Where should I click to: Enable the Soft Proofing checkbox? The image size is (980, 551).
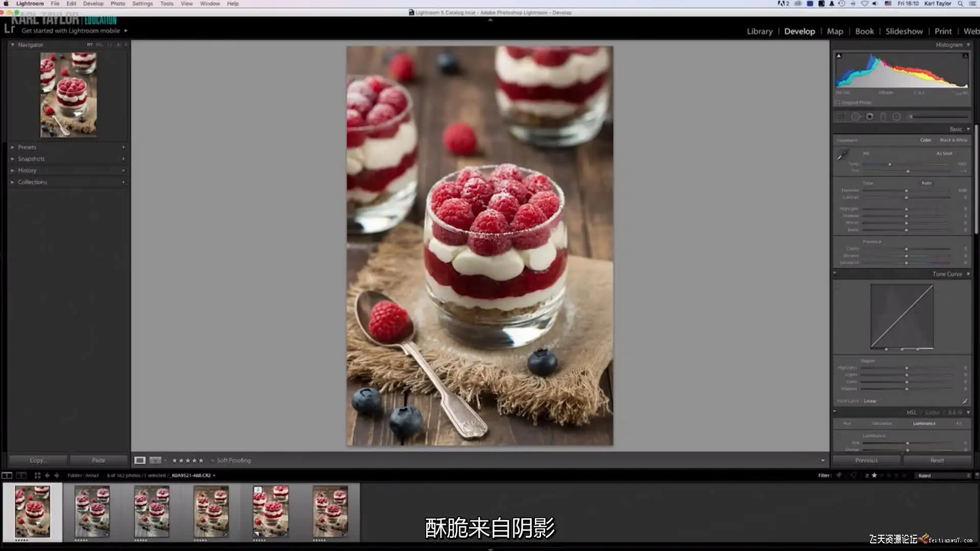pyautogui.click(x=212, y=460)
